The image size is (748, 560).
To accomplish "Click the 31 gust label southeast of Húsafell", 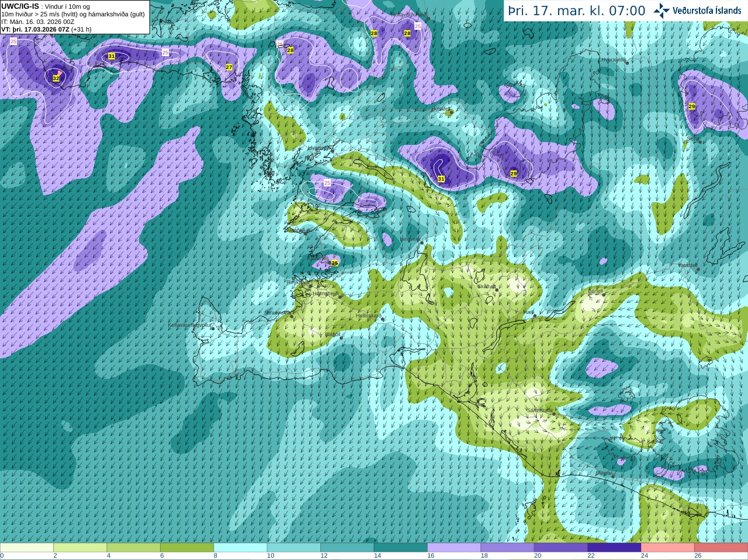I will tap(441, 179).
